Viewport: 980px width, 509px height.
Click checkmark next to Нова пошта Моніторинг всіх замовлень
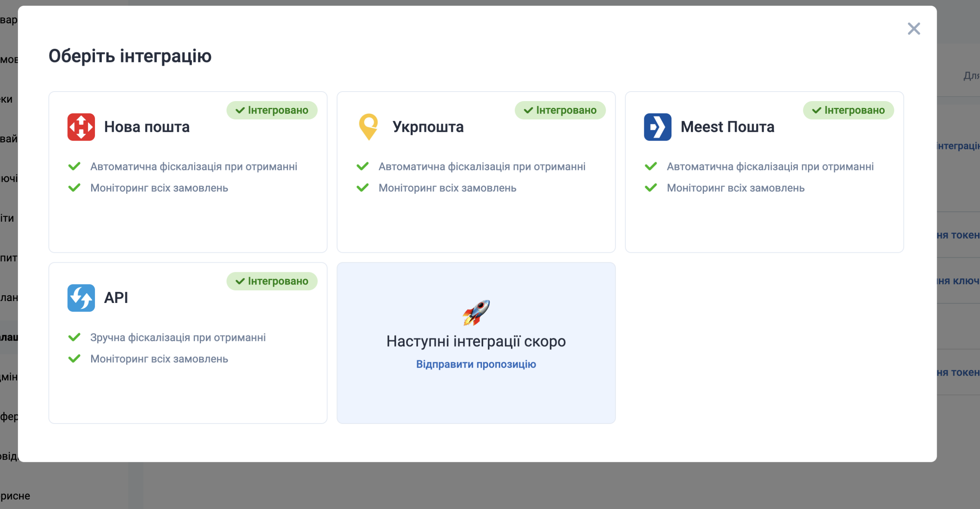(x=74, y=188)
